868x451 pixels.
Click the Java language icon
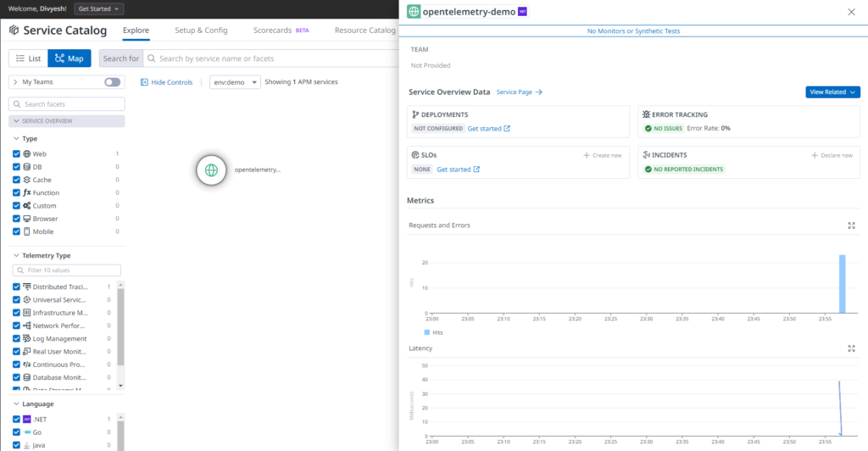[x=26, y=445]
